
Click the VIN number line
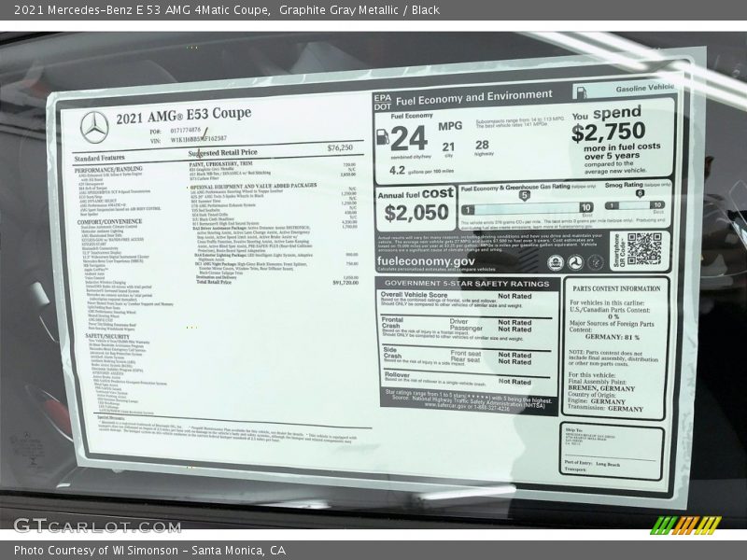[189, 140]
